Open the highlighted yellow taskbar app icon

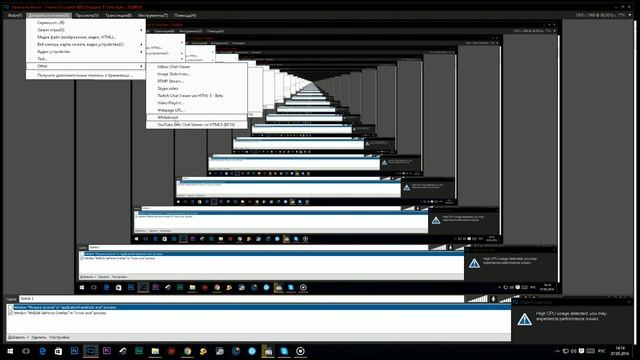[x=268, y=351]
